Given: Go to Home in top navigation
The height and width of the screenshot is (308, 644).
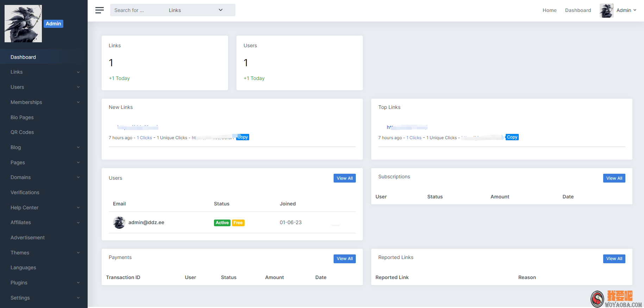Looking at the screenshot, I should click(x=549, y=10).
